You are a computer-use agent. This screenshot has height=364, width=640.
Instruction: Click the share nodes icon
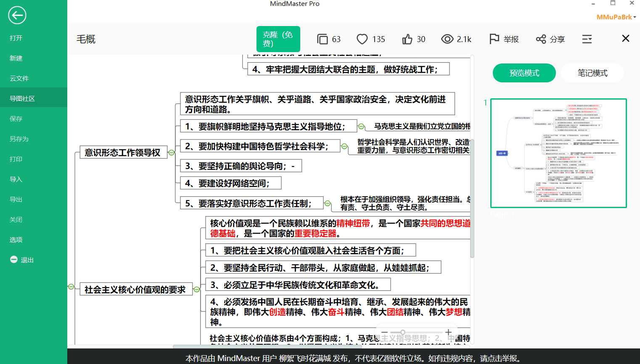(541, 39)
